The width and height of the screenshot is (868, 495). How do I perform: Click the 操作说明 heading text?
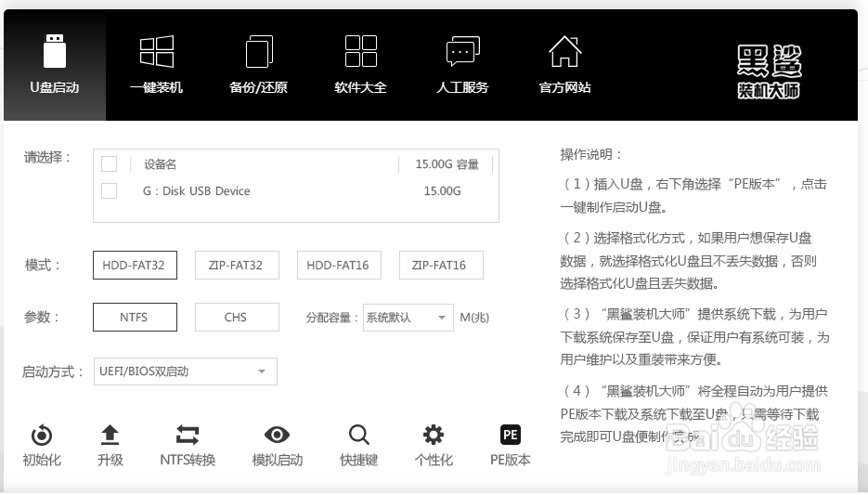point(591,154)
